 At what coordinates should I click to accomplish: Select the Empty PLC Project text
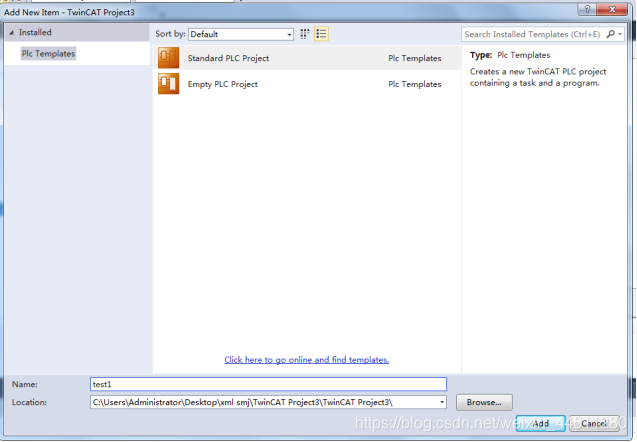click(223, 84)
